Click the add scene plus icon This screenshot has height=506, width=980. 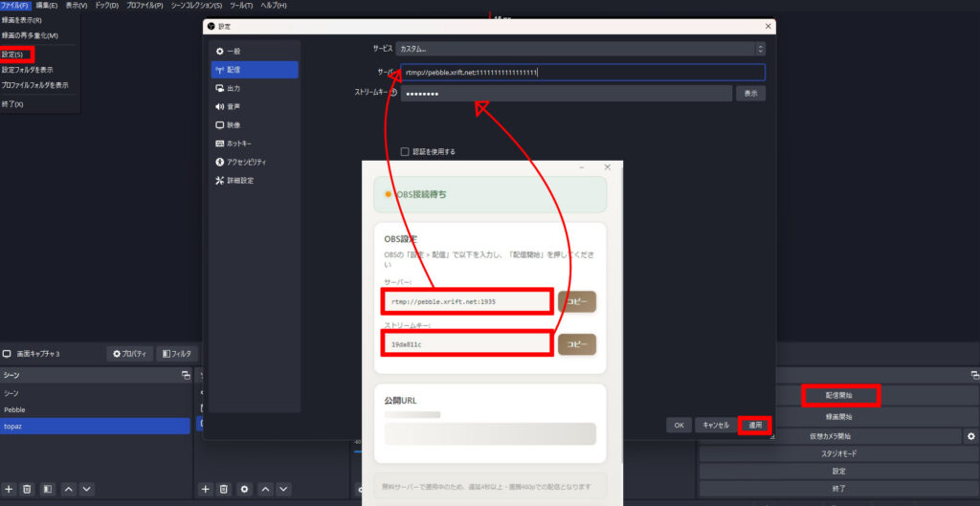point(10,489)
